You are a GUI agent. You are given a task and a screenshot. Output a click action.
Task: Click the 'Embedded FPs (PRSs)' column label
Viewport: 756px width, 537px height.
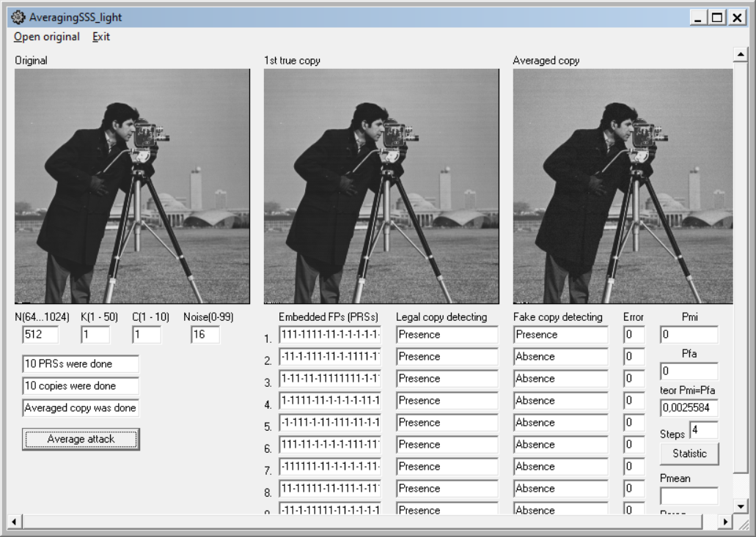tap(329, 317)
